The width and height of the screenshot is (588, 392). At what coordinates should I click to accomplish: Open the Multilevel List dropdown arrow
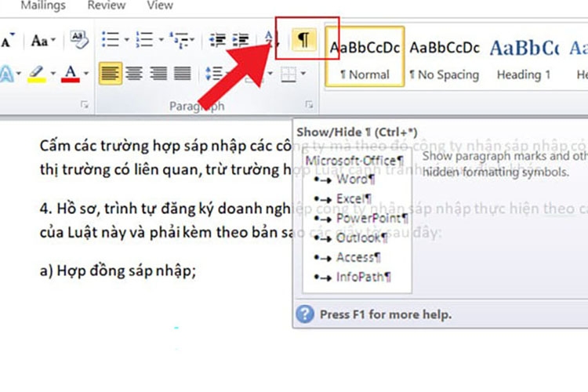click(192, 39)
